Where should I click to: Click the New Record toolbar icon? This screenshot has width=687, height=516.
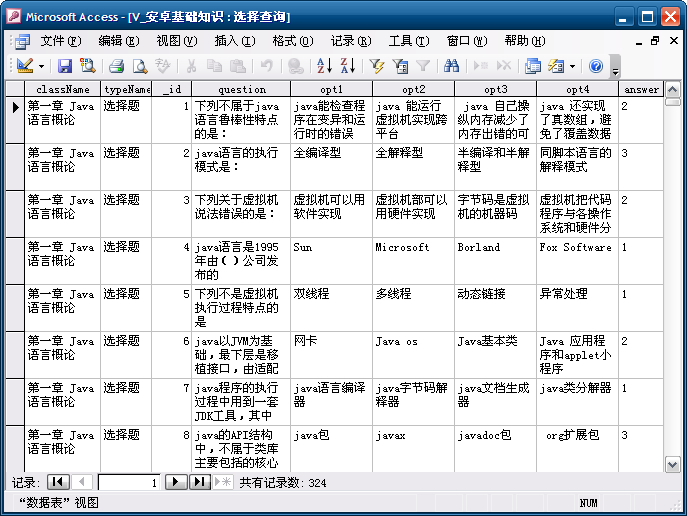(x=481, y=66)
